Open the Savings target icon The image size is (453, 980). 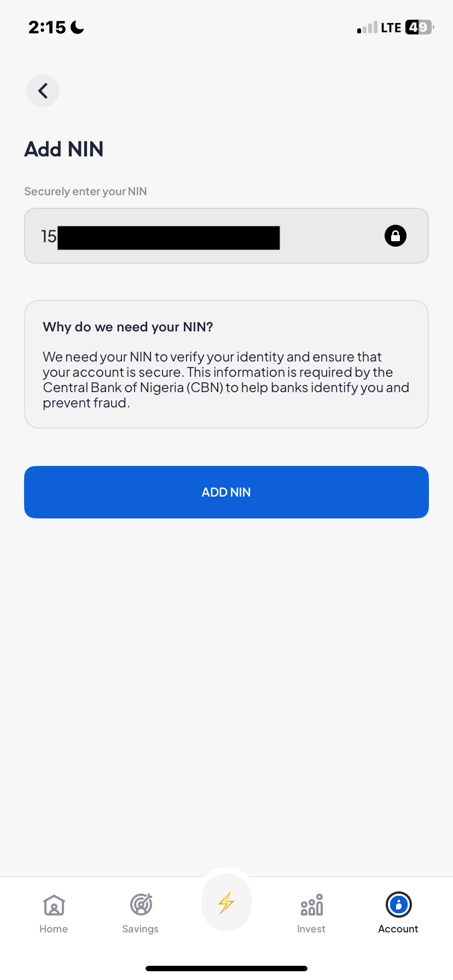point(141,905)
